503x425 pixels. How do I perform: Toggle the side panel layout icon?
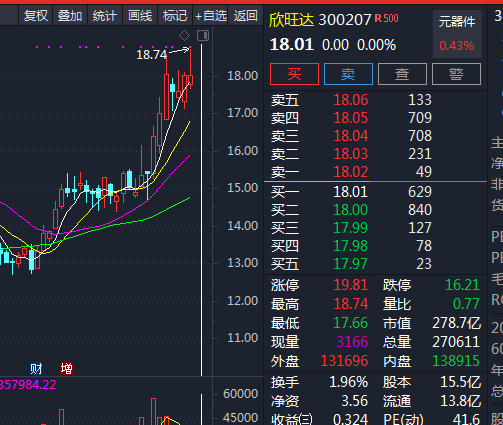tap(203, 35)
